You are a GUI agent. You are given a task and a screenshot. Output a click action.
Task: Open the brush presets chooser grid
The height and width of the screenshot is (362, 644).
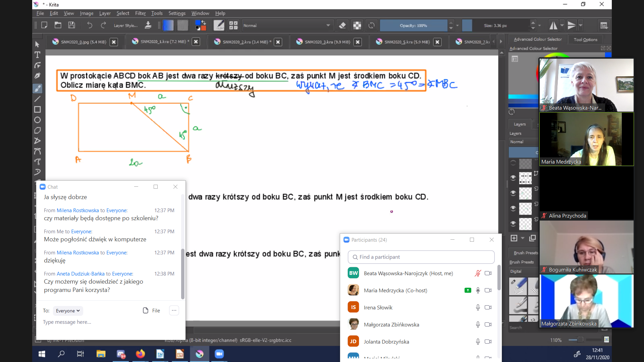click(233, 25)
